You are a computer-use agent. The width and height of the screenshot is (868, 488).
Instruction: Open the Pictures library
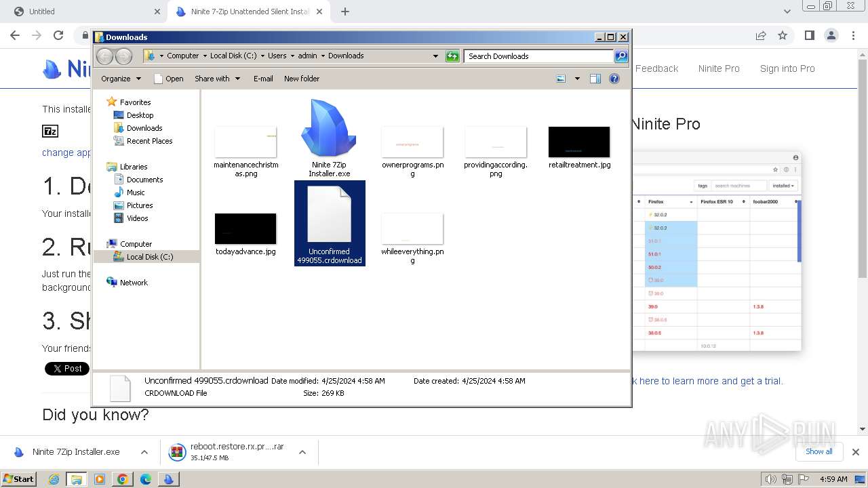tap(140, 205)
